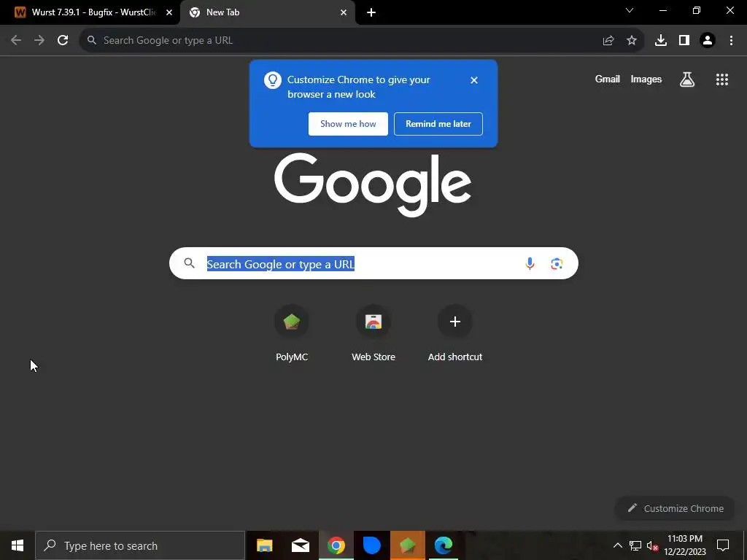Open the Chrome downloads icon

[x=661, y=41]
